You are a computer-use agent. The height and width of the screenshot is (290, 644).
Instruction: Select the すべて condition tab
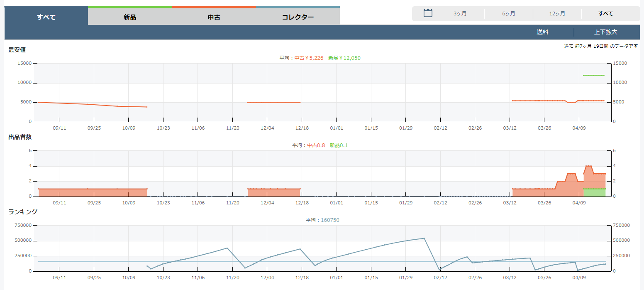tap(46, 17)
